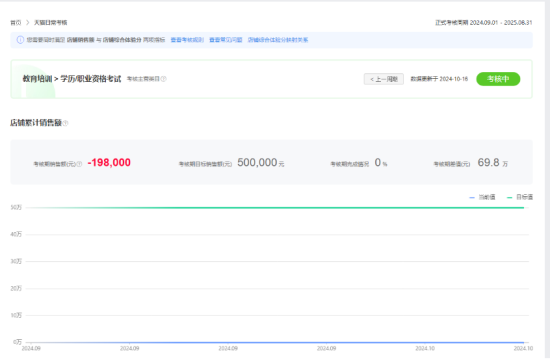Image resolution: width=550 pixels, height=364 pixels.
Task: Open the first blue link 查看考核规则
Action: coord(187,40)
